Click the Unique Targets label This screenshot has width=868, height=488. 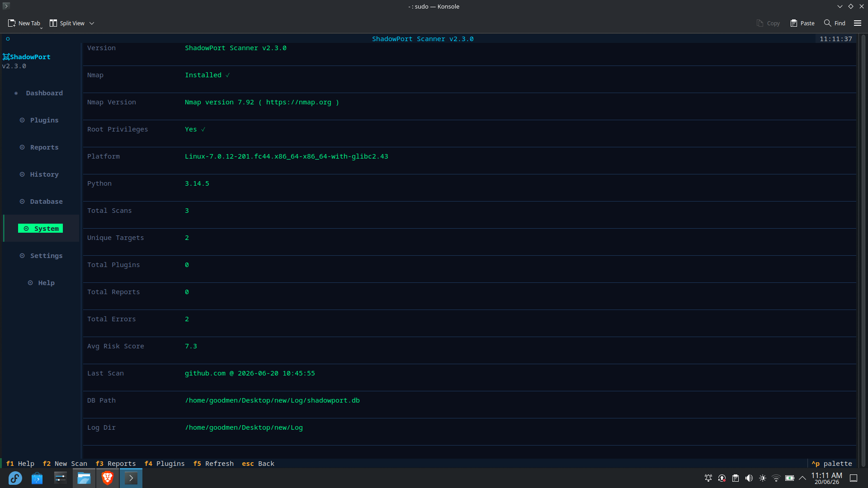coord(115,238)
